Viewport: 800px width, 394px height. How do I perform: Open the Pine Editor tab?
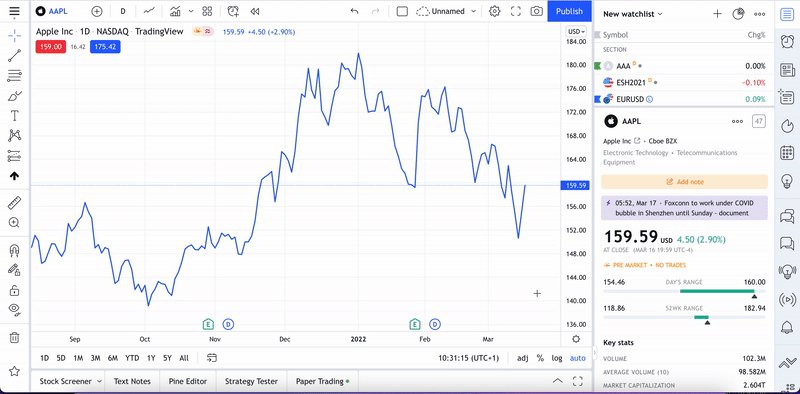tap(188, 381)
